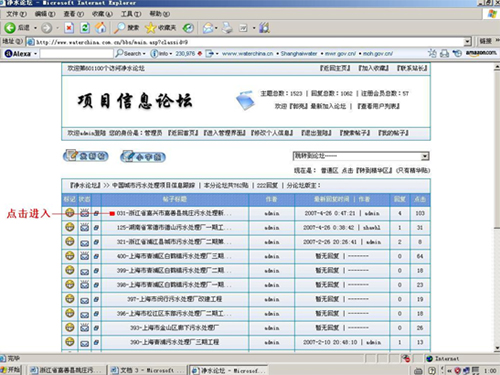This screenshot has height=375, width=500.
Task: Open the Mail toolbar icon
Action: (208, 28)
